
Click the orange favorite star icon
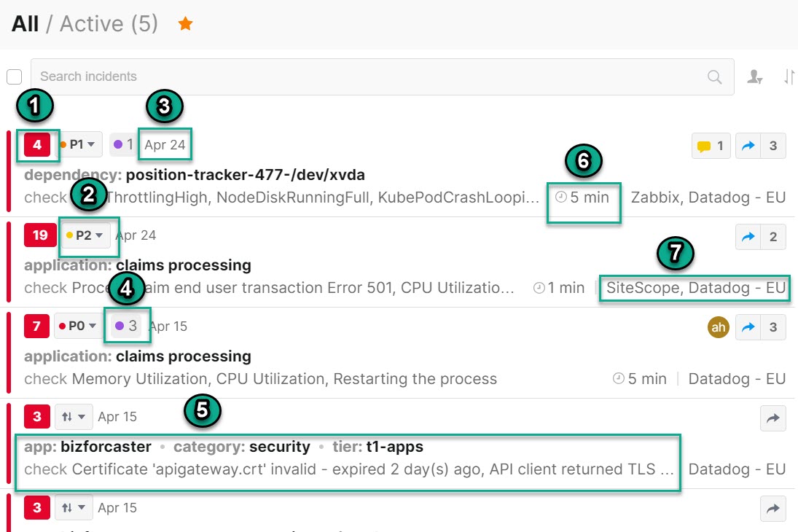(x=186, y=24)
